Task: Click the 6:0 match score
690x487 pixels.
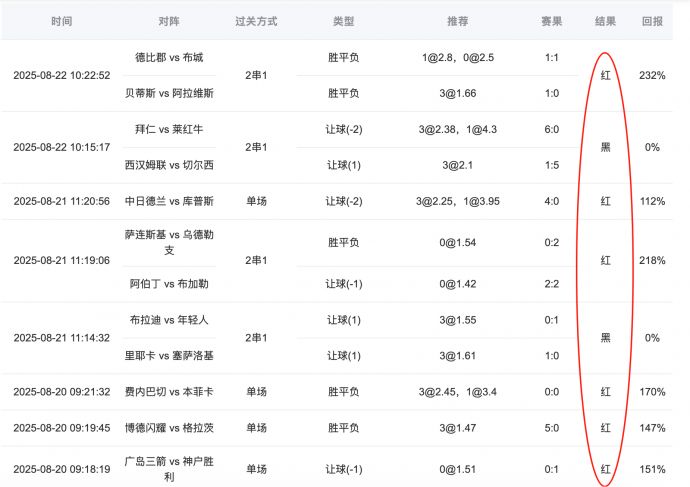Action: tap(552, 129)
